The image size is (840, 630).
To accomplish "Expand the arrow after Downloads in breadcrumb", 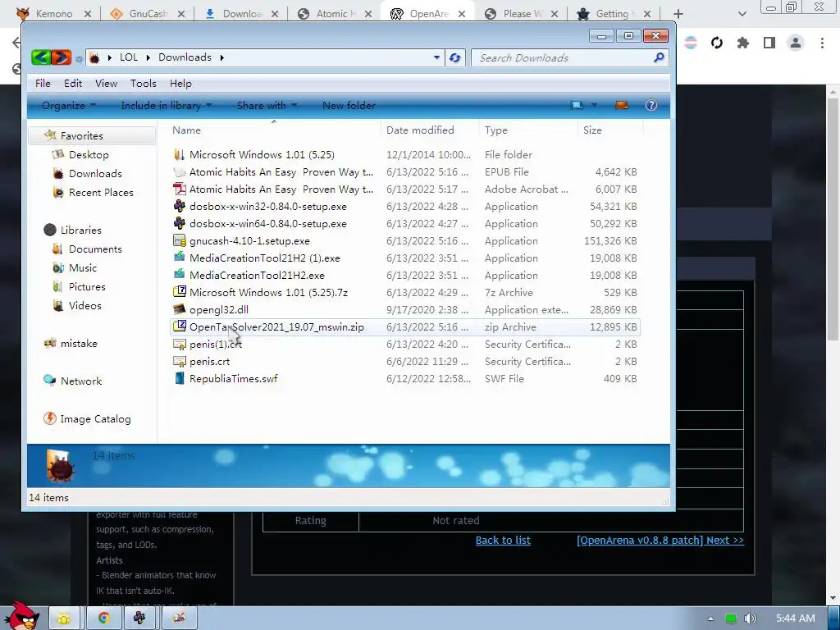I will pyautogui.click(x=221, y=57).
